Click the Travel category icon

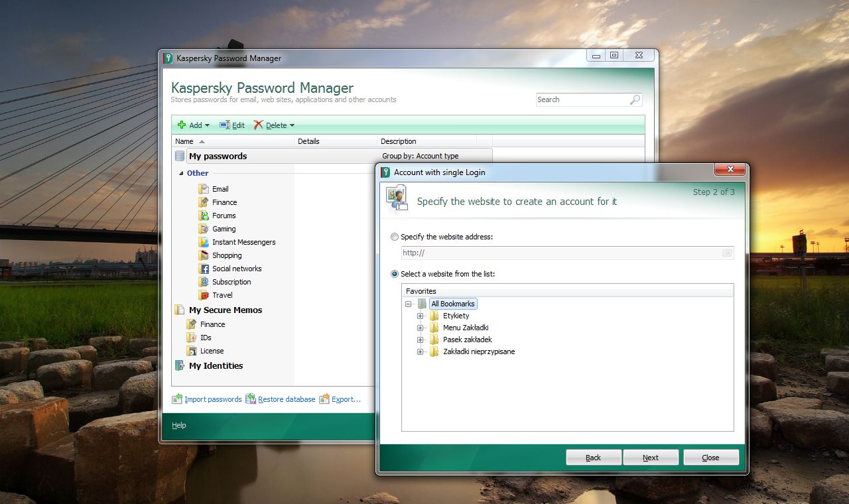(x=204, y=295)
